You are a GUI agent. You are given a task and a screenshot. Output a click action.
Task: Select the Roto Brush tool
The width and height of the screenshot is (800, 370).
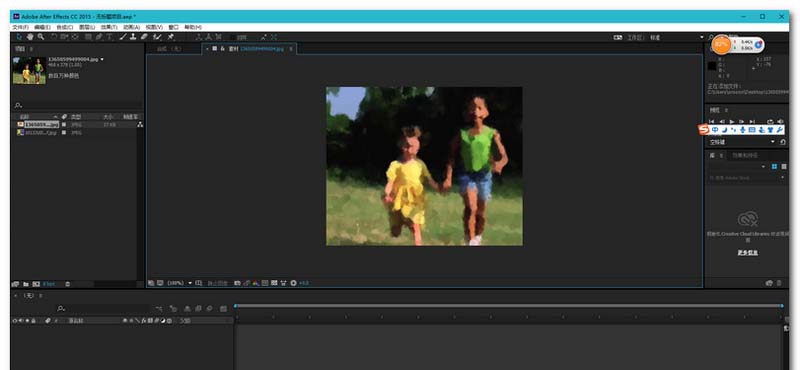point(158,37)
